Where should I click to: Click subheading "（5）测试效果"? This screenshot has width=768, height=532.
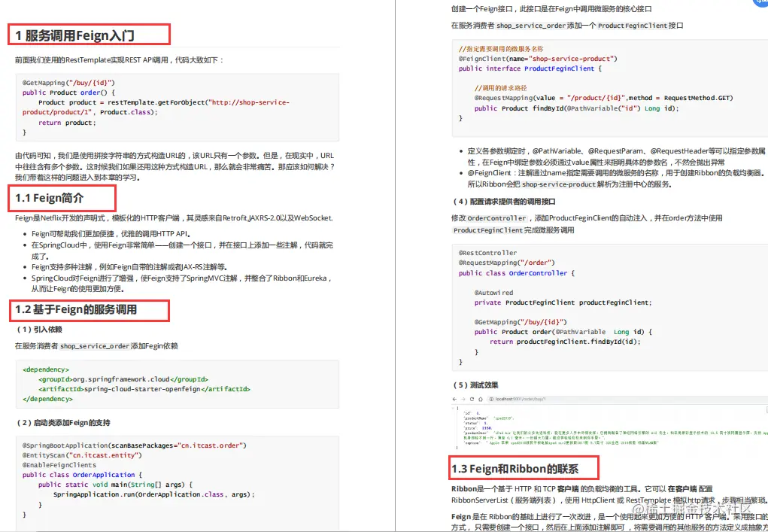coord(475,385)
